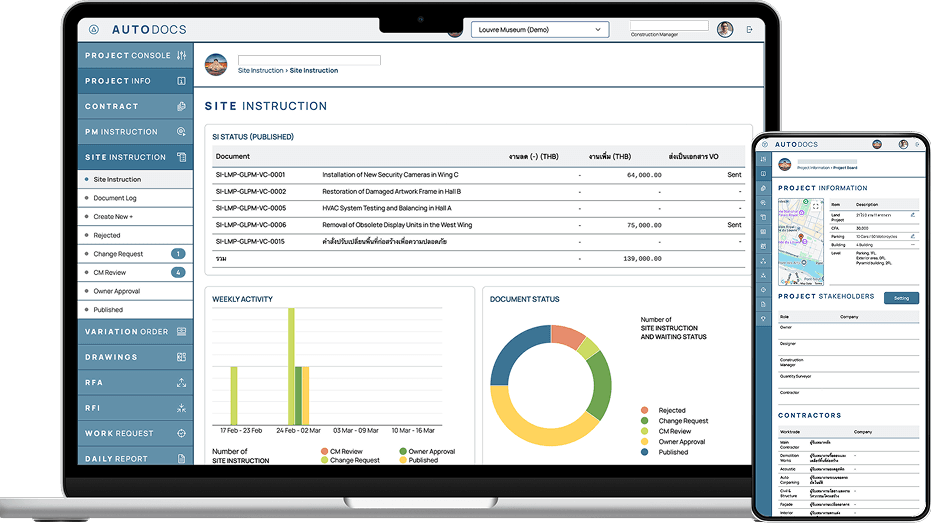
Task: Click the 64,000.00 amount cell
Action: click(x=644, y=175)
